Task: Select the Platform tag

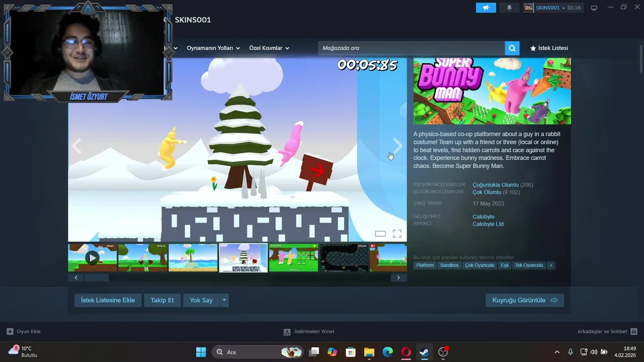Action: (425, 265)
